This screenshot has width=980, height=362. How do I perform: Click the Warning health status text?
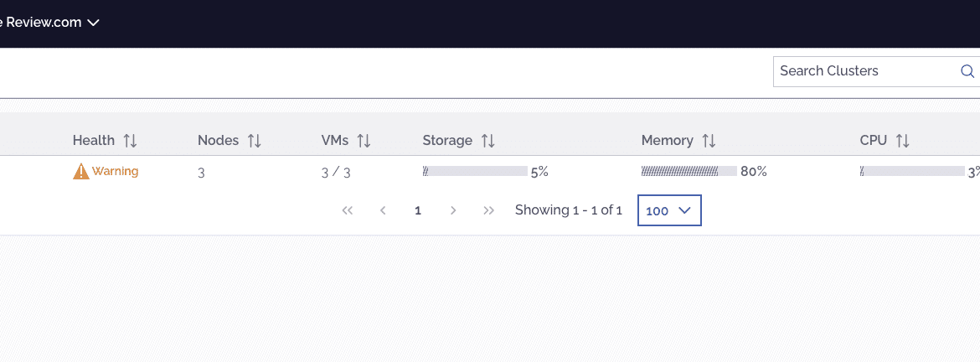point(115,171)
